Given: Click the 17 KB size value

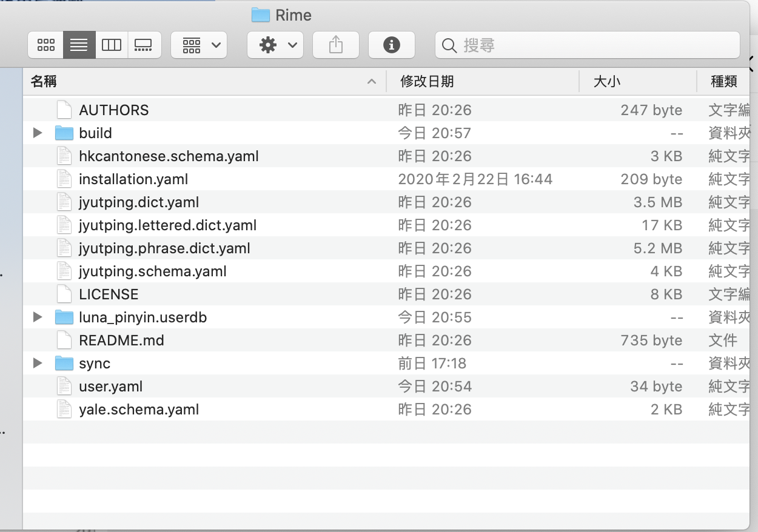Looking at the screenshot, I should 662,225.
